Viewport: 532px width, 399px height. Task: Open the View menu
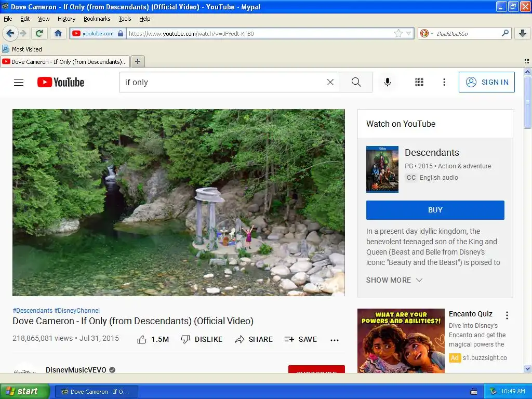(x=44, y=19)
